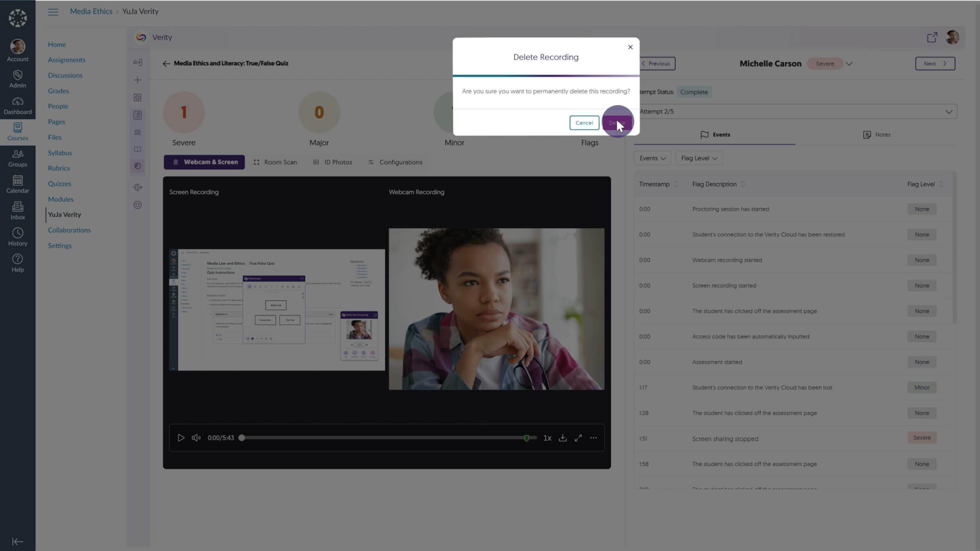Click the Major count circle
980x551 pixels.
pyautogui.click(x=319, y=112)
